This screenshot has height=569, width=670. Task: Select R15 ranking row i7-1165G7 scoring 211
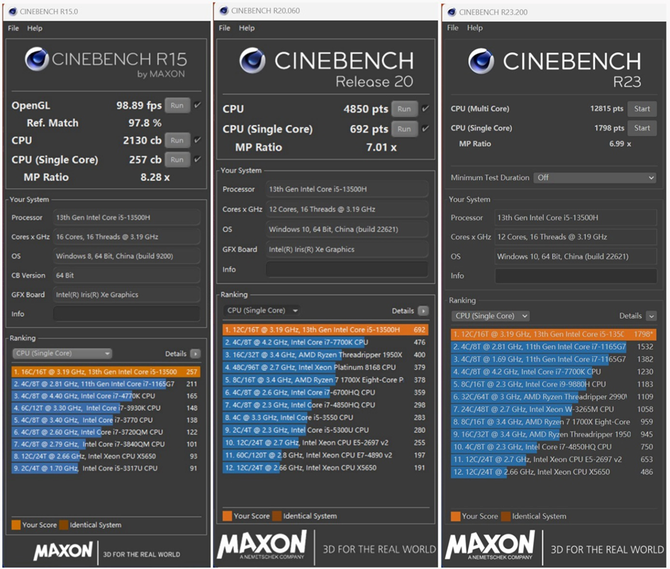[x=106, y=384]
